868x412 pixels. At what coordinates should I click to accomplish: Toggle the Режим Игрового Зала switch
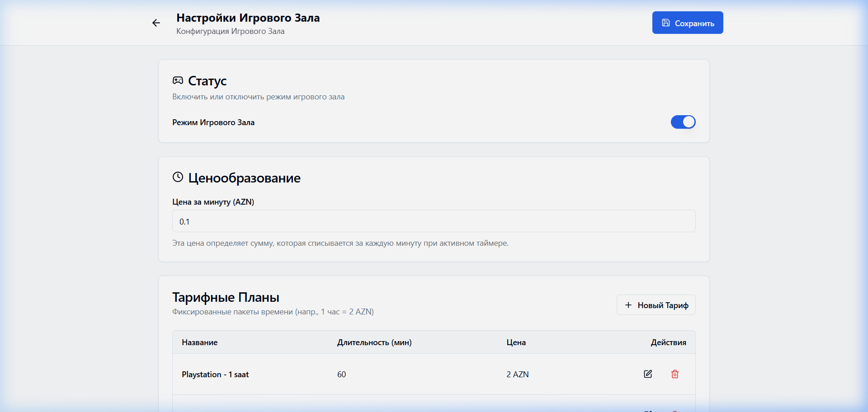(683, 122)
